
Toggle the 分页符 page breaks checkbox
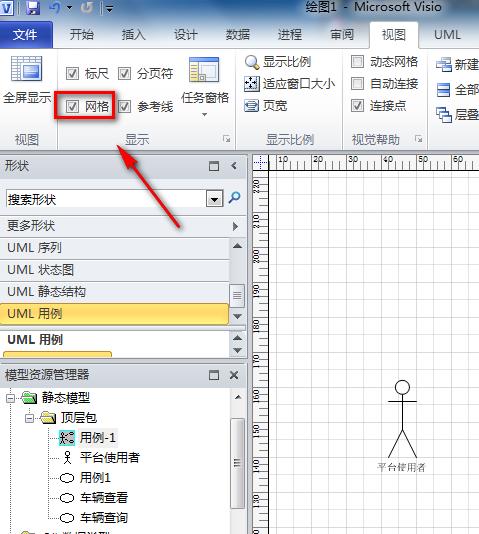coord(124,73)
